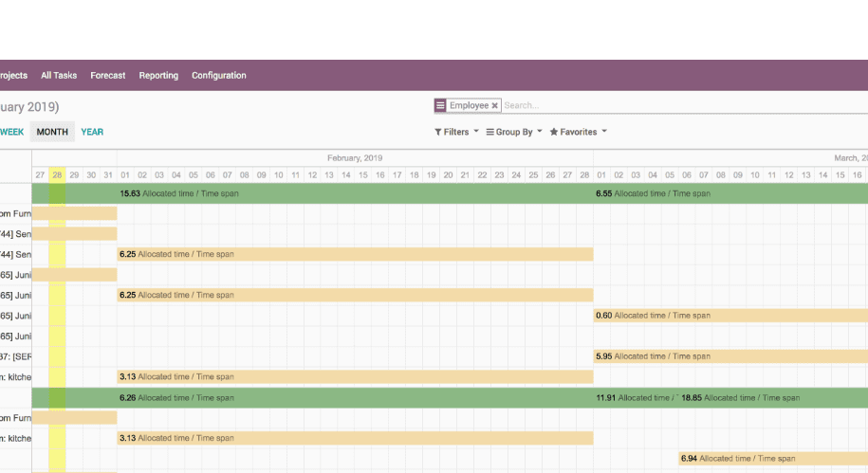
Task: Select the SER row label
Action: [15, 356]
